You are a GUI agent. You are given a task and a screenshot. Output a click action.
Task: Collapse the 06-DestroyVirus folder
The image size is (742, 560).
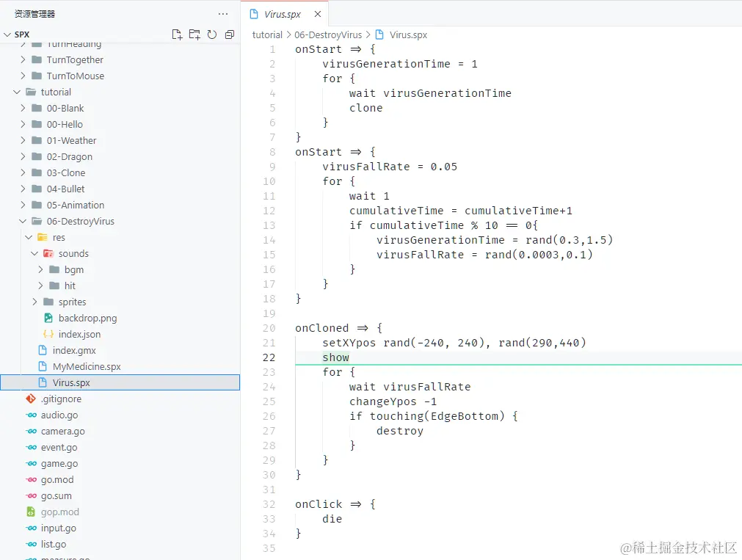(23, 221)
